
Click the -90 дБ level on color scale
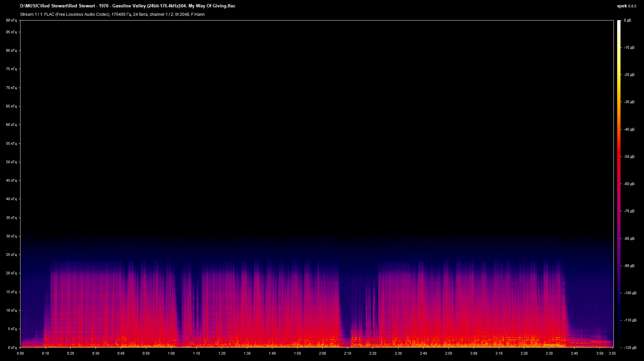[x=629, y=266]
